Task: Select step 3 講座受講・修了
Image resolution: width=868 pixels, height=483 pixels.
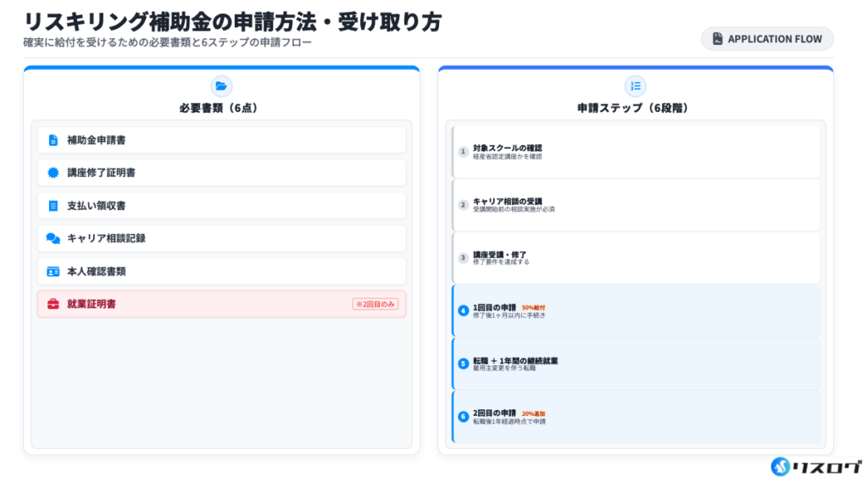Action: tap(636, 258)
